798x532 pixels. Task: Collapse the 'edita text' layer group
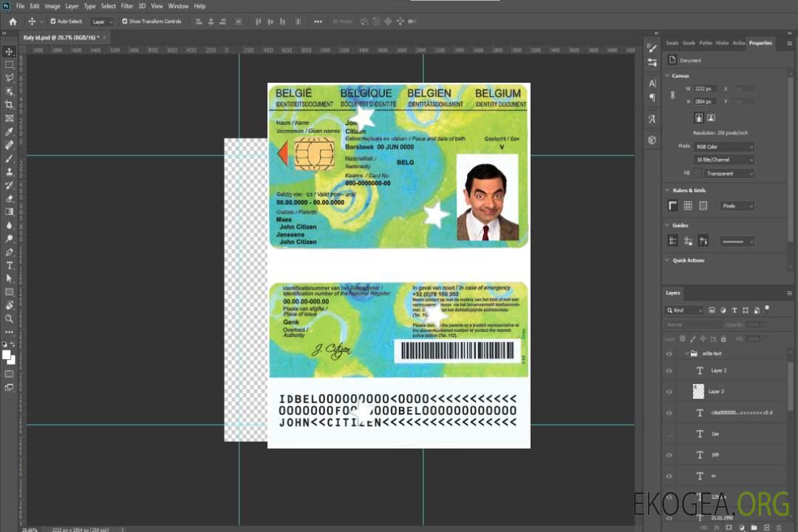(x=686, y=353)
